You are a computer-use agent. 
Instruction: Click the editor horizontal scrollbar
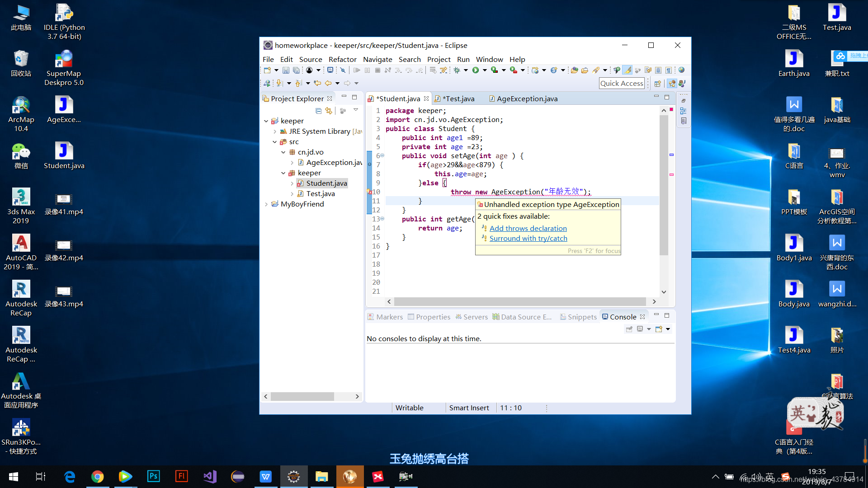[520, 301]
